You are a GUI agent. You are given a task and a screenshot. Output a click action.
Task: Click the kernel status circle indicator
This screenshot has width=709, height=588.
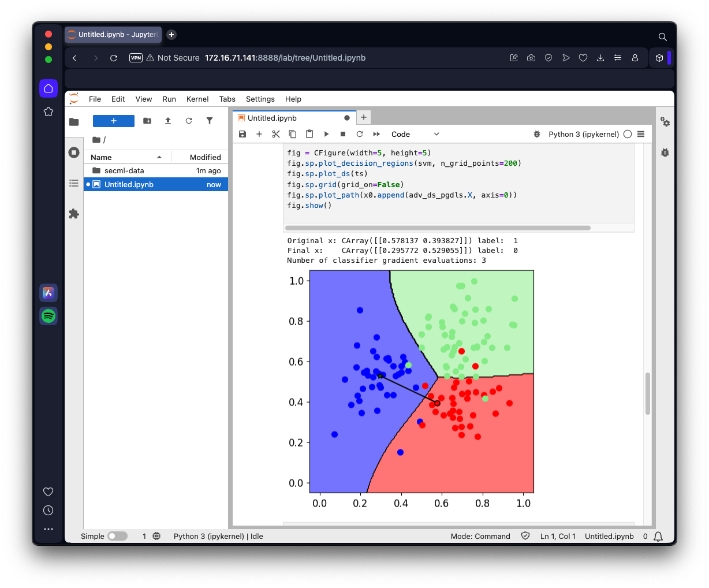coord(628,134)
